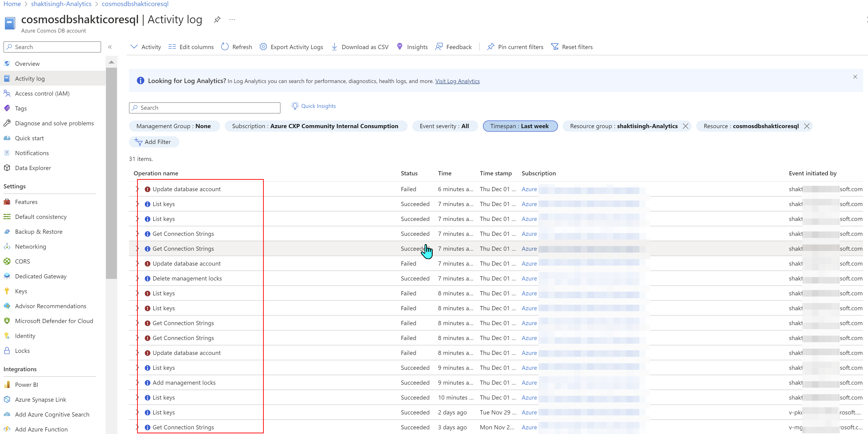Open Data Explorer from the sidebar
The height and width of the screenshot is (434, 868).
click(33, 168)
